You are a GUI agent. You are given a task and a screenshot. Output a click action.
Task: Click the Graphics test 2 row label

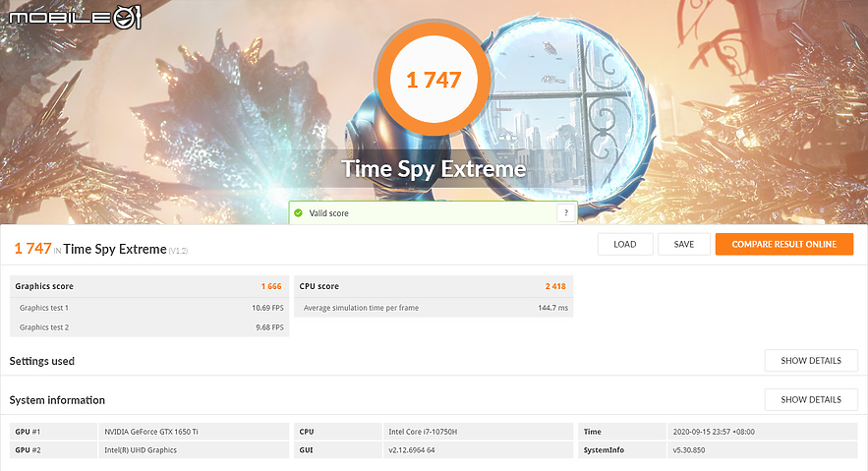tap(43, 327)
